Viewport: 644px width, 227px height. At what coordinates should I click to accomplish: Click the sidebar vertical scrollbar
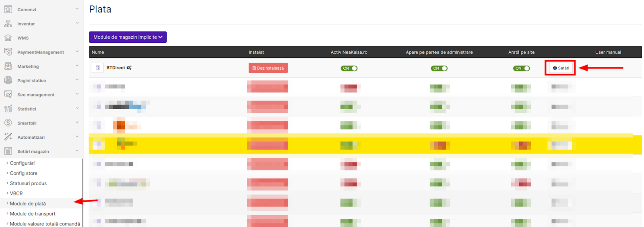[83, 192]
